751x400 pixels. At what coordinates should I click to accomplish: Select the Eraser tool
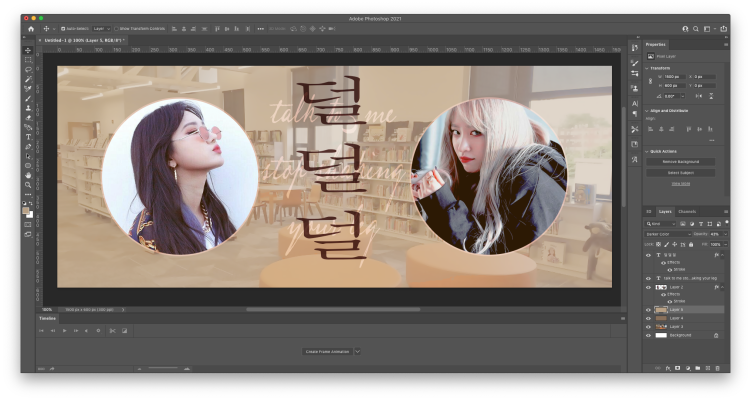click(28, 117)
